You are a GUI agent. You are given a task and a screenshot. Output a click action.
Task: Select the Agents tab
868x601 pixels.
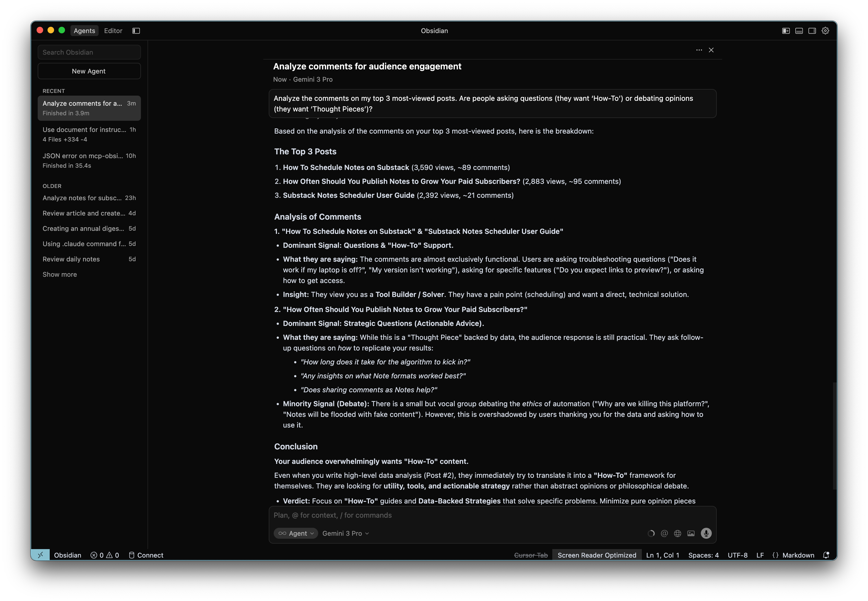pyautogui.click(x=84, y=31)
